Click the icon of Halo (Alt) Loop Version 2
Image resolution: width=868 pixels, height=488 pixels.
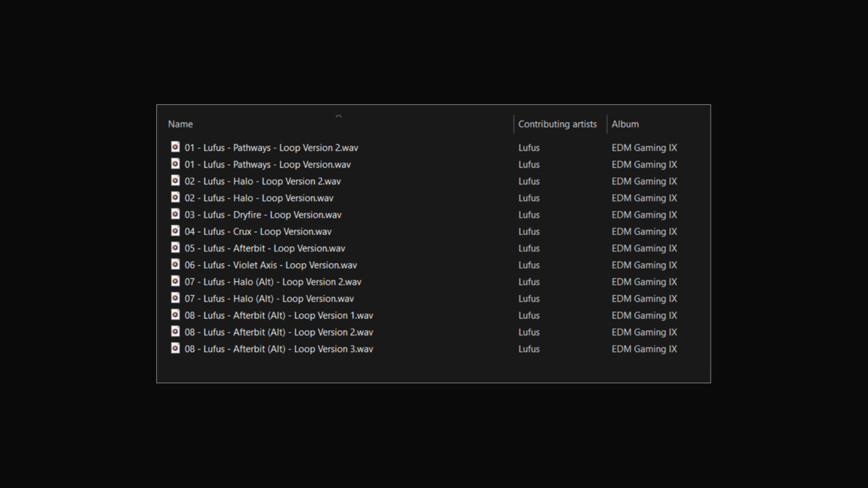coord(175,281)
